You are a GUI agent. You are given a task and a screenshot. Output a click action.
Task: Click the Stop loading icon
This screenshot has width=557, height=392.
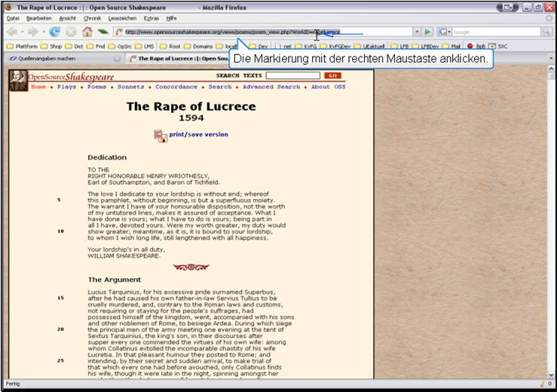pos(71,32)
